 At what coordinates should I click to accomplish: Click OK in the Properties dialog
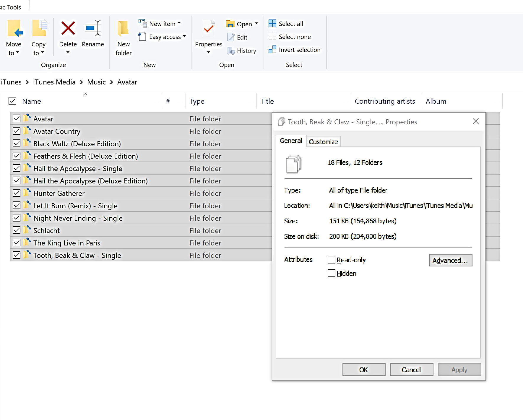pyautogui.click(x=364, y=369)
